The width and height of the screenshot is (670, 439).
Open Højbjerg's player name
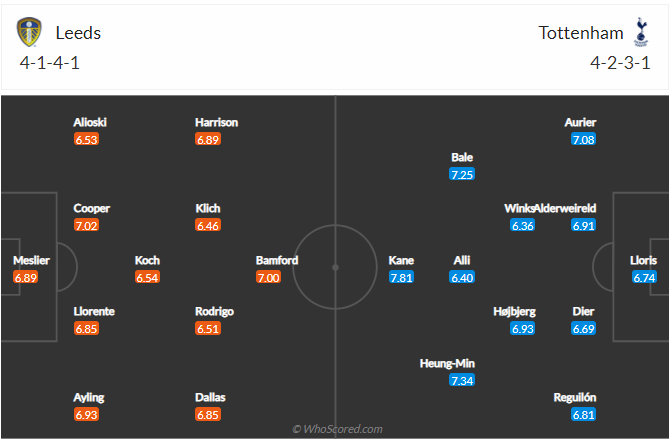click(x=514, y=311)
